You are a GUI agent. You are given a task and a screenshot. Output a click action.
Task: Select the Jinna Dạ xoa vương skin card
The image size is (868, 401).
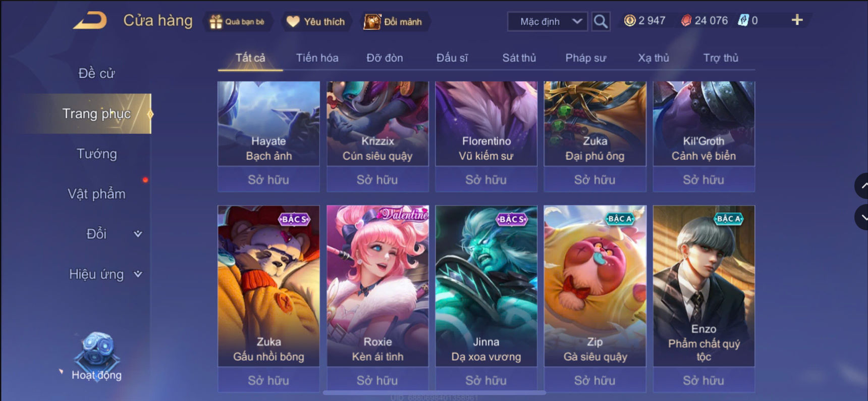486,286
